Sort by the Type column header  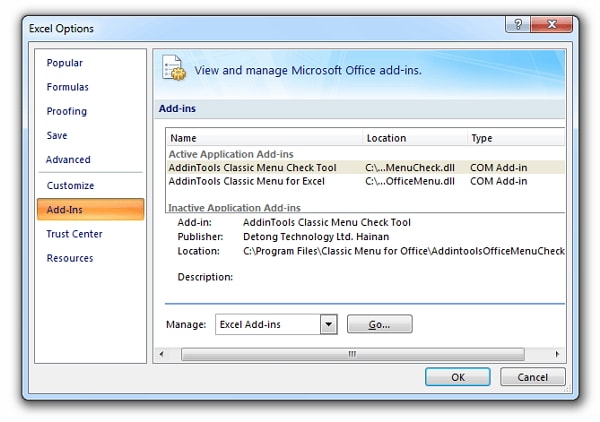516,138
